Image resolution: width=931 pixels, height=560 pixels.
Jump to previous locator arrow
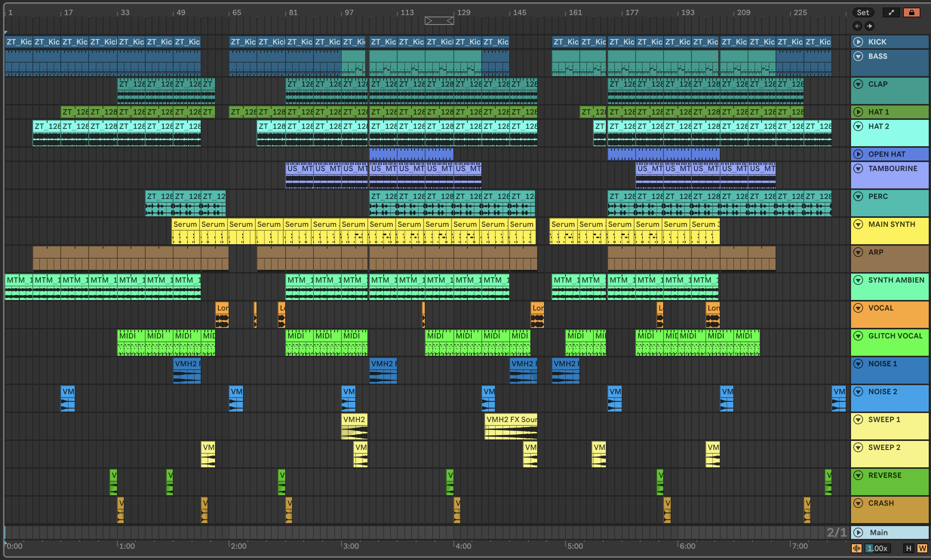click(857, 26)
